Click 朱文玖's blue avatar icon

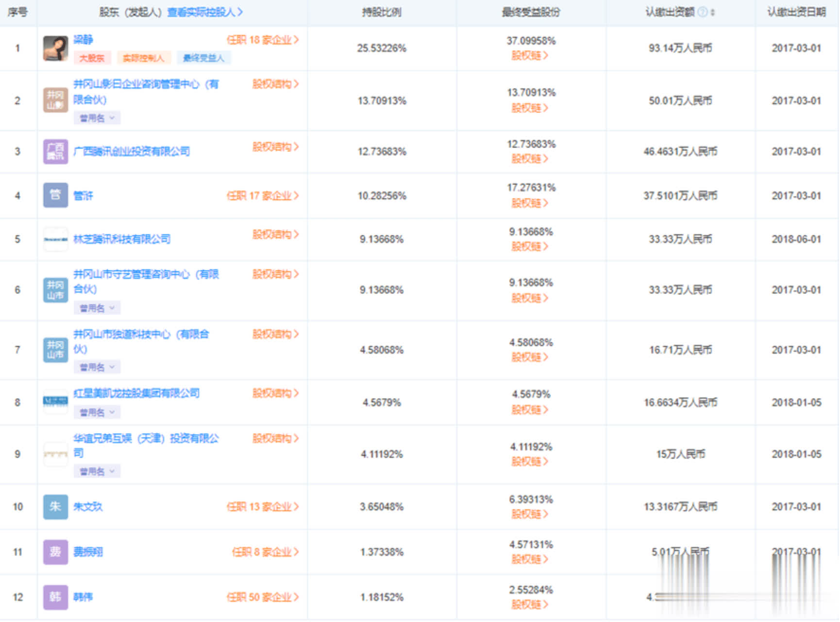(55, 507)
